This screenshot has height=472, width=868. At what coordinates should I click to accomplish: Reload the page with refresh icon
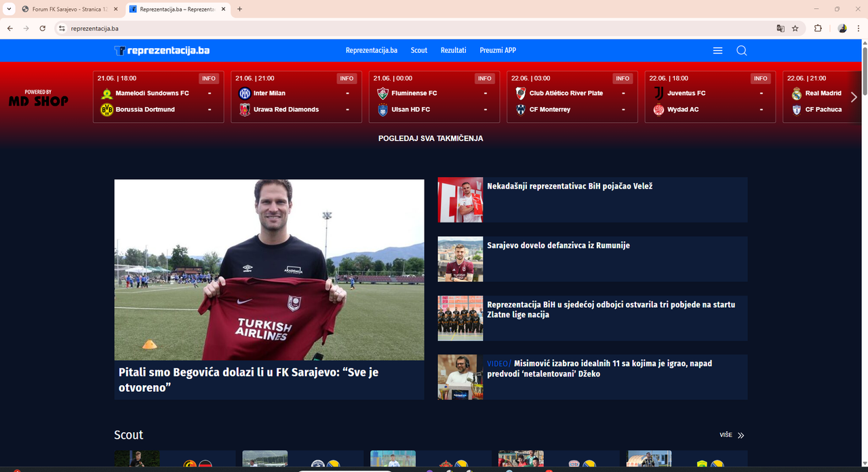[43, 28]
